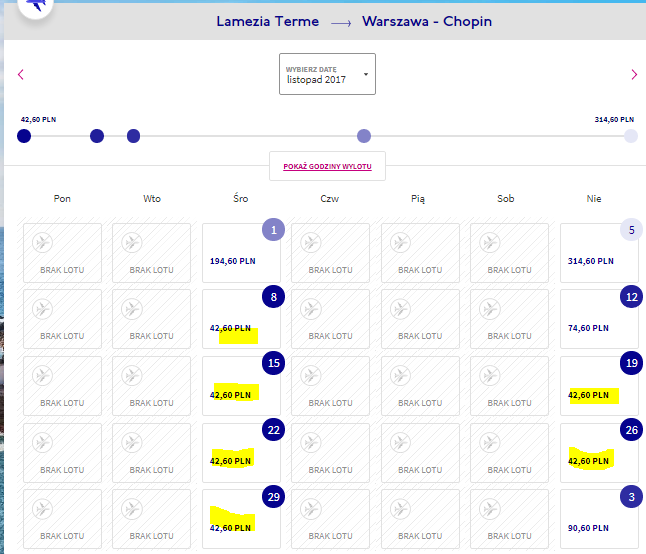Click the 'Sob' weekday header
The image size is (646, 554).
point(506,199)
